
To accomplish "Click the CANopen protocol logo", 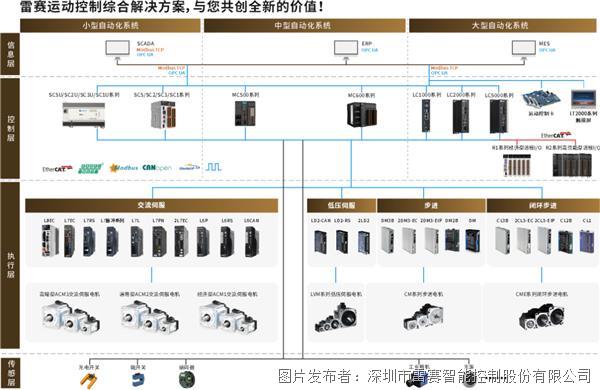I will pos(157,168).
